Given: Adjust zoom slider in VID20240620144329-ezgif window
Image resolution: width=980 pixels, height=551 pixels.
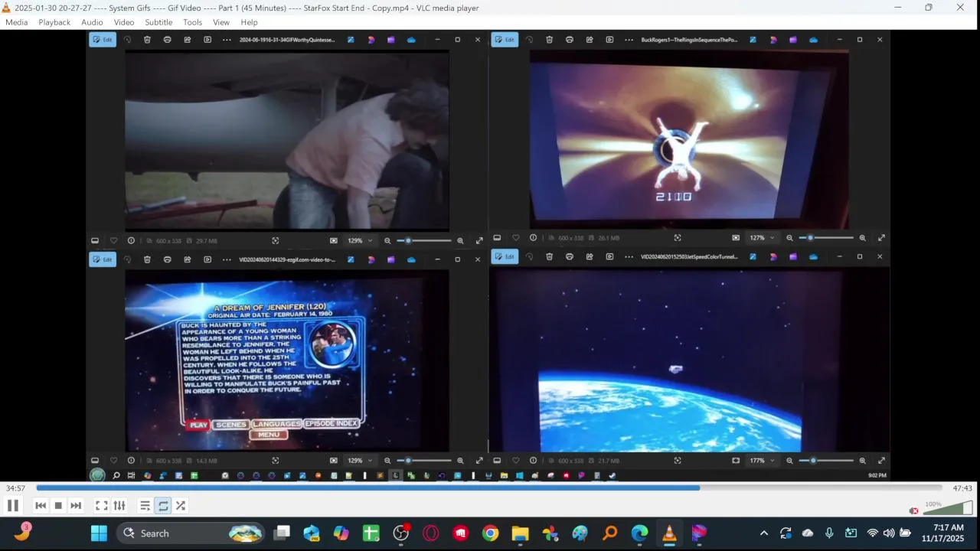Looking at the screenshot, I should point(423,461).
